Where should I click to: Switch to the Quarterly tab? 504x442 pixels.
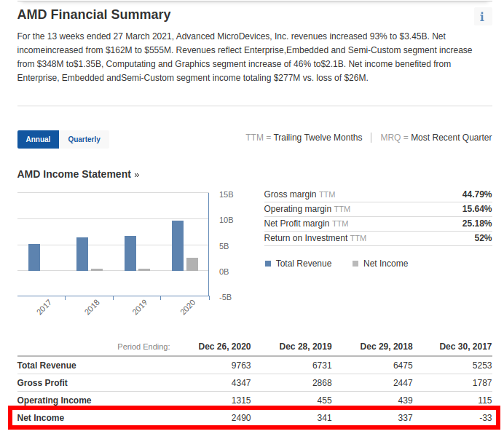pyautogui.click(x=84, y=139)
